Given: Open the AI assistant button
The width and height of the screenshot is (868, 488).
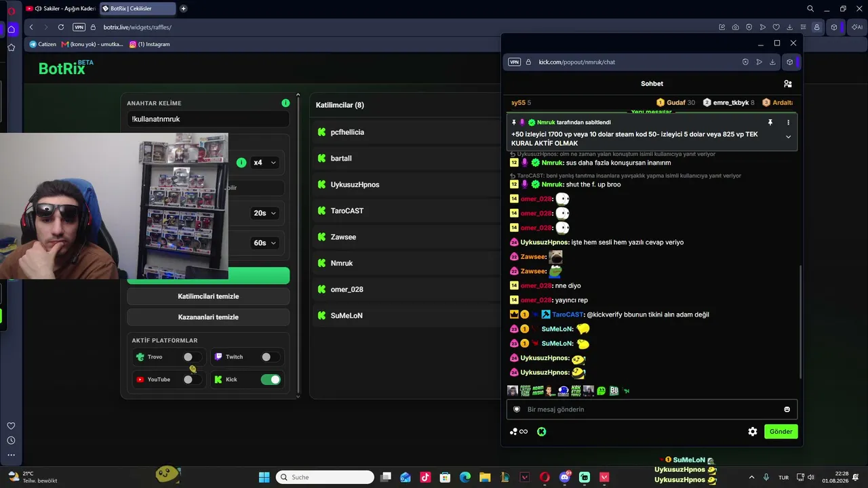Looking at the screenshot, I should [859, 27].
